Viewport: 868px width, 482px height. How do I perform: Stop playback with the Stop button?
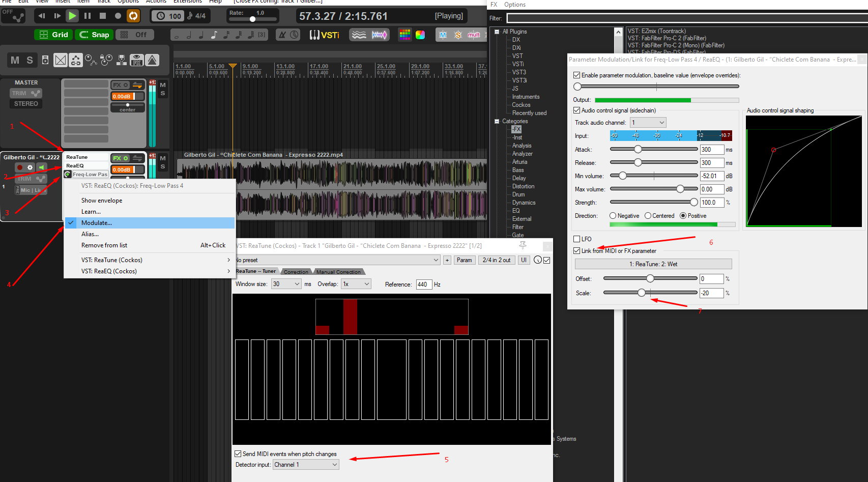point(103,16)
